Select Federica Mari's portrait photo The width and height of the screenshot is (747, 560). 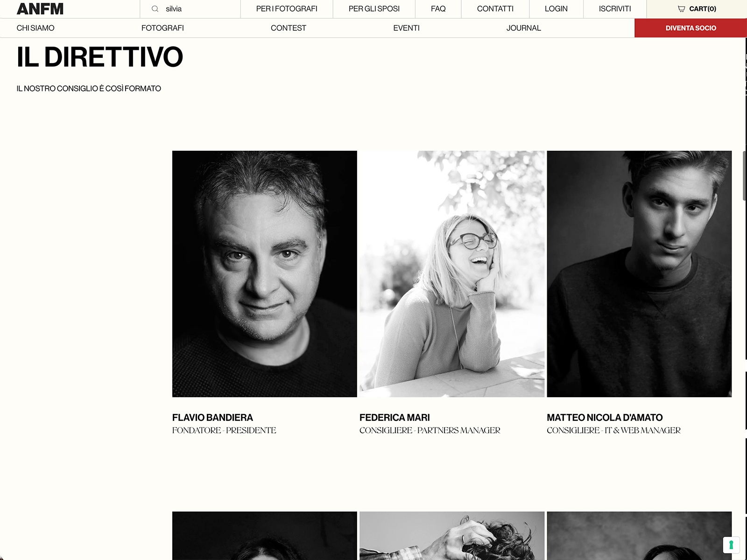coord(452,274)
